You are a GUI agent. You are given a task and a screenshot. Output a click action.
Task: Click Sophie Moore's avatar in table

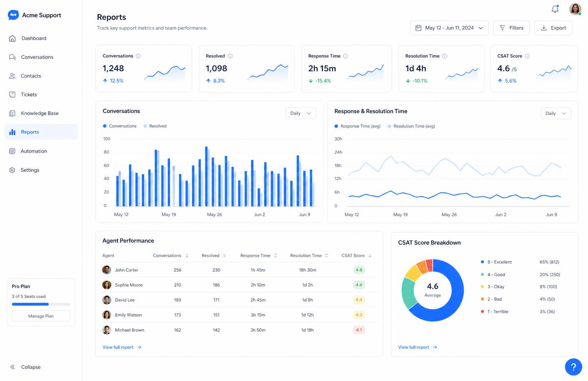click(x=107, y=285)
